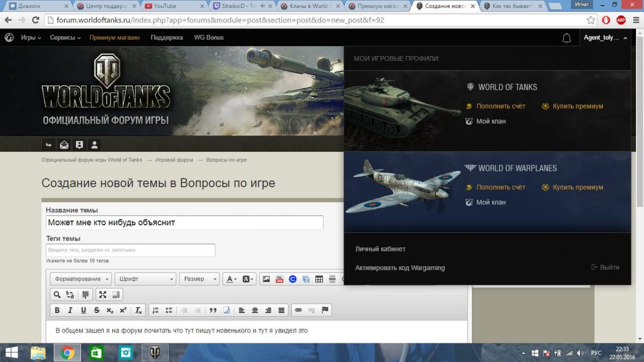Click the notification bell icon
Screen dimensions: 644x362
pos(566,38)
